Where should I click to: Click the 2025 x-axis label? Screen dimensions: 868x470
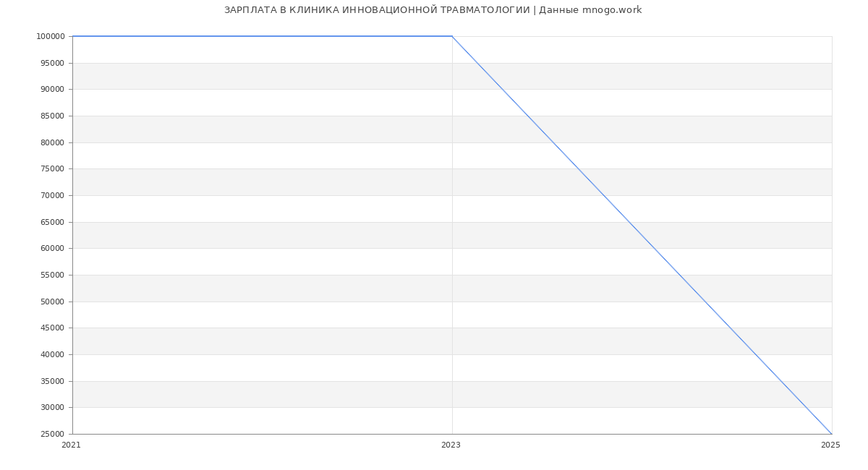pos(830,445)
